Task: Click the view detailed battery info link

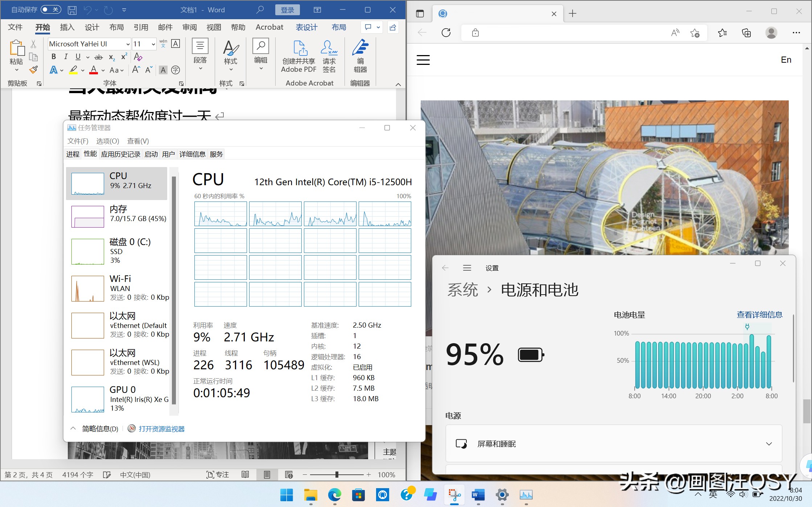Action: [x=759, y=315]
